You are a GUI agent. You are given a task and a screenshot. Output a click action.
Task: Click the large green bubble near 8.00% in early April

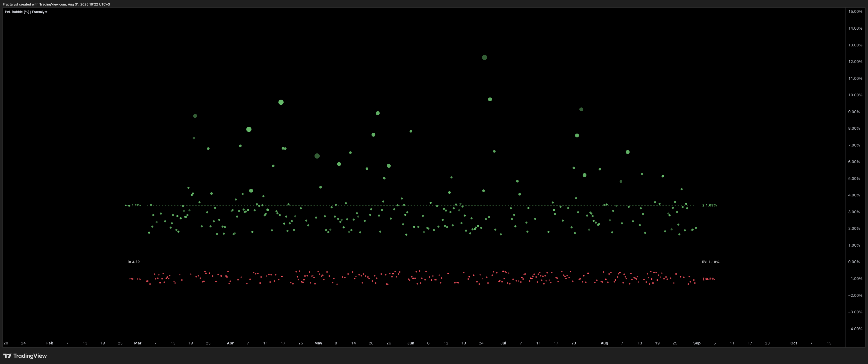coord(249,129)
